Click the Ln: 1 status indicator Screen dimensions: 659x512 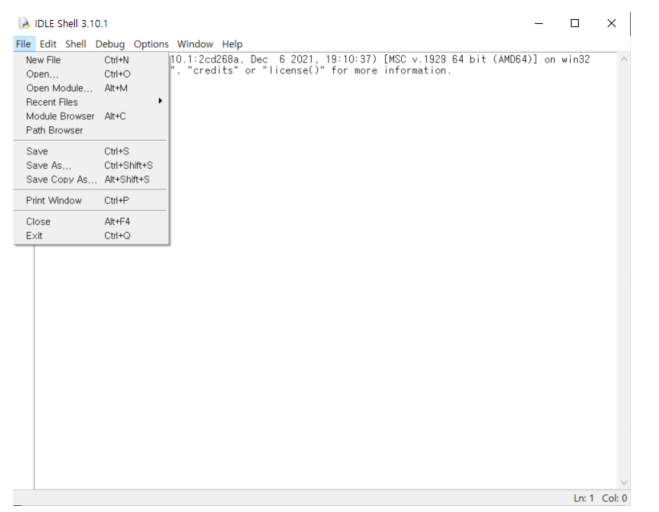pyautogui.click(x=584, y=498)
